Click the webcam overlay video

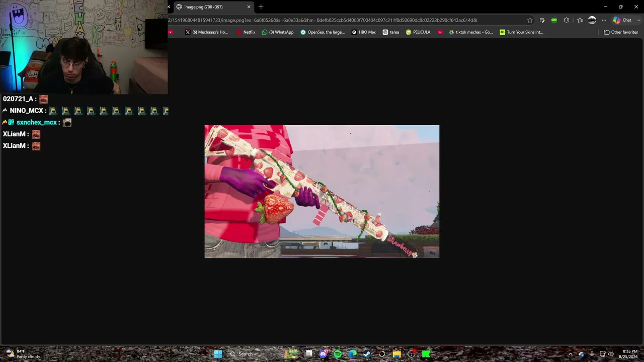[x=84, y=47]
